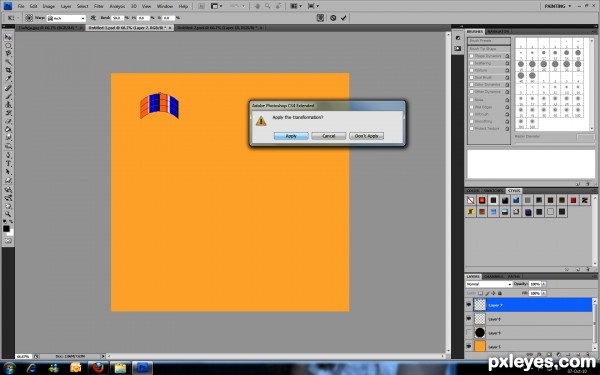
Task: Select the Lasso tool
Action: pos(8,54)
